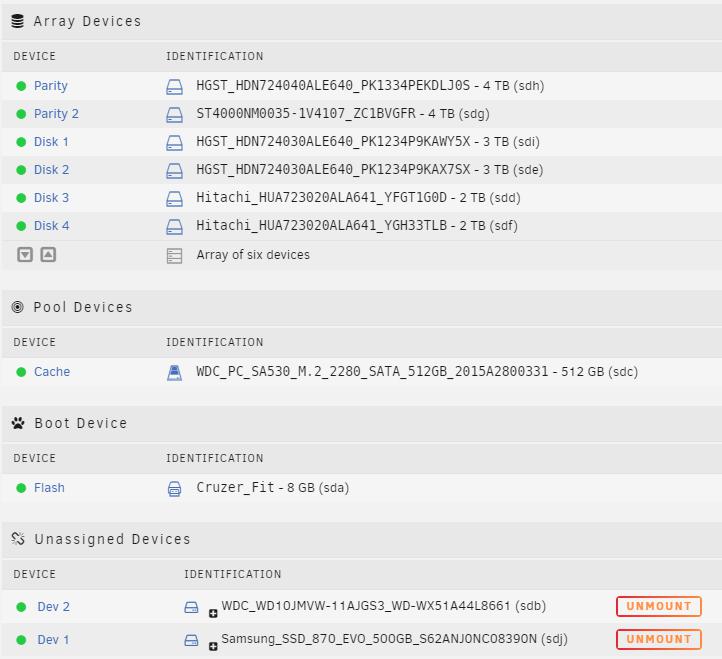Click the Unassigned Devices section header
Image resolution: width=722 pixels, height=659 pixels.
111,539
